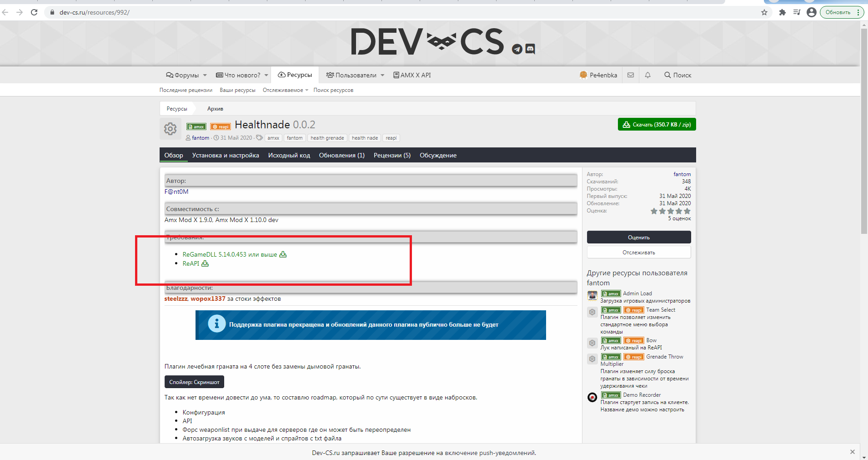
Task: Click the Bow resource gear icon
Action: click(592, 343)
